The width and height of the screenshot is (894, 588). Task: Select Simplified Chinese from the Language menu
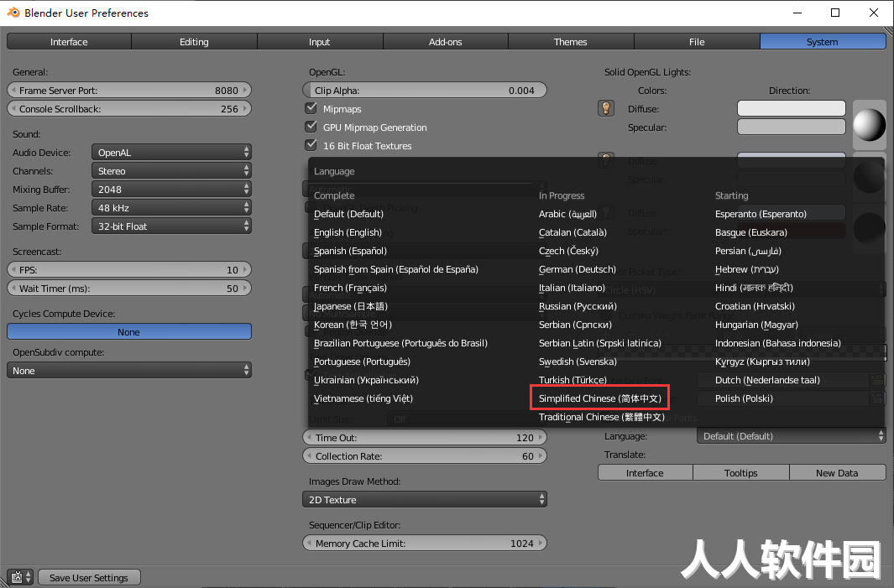click(x=600, y=398)
